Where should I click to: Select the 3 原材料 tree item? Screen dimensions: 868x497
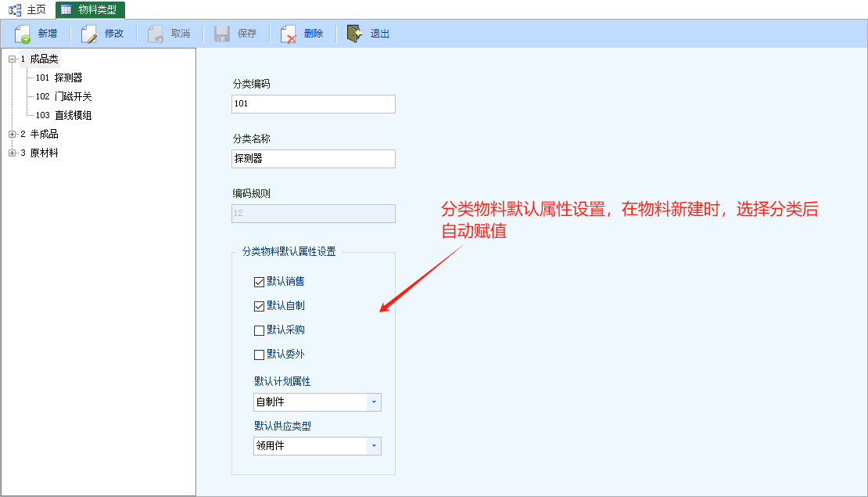(40, 153)
